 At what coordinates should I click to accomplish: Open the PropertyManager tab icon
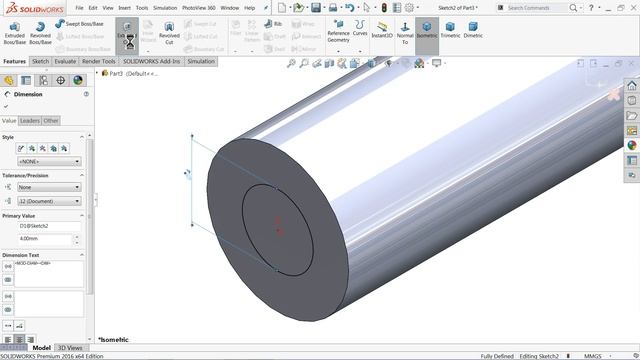click(26, 80)
